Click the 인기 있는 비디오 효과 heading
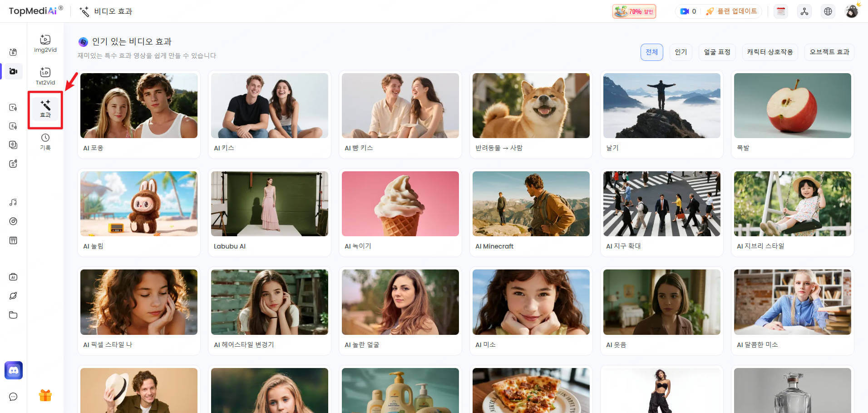Image resolution: width=868 pixels, height=413 pixels. coord(132,41)
